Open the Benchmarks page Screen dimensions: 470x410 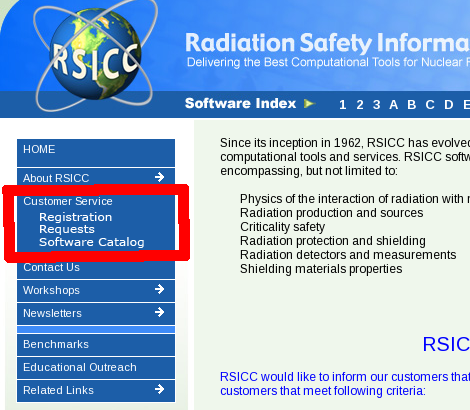click(x=96, y=344)
